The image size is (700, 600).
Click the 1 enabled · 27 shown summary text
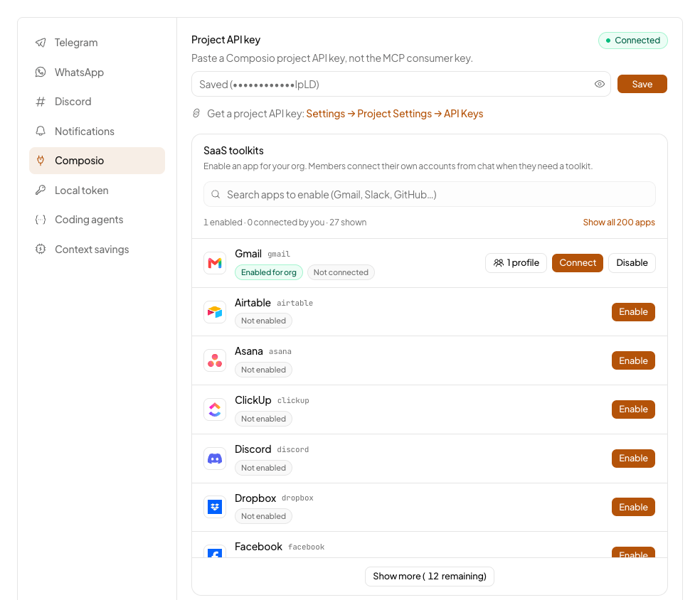(x=285, y=222)
